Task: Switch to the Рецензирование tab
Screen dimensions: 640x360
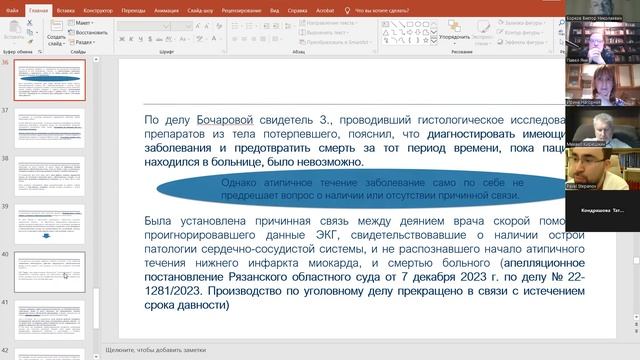Action: click(x=241, y=11)
